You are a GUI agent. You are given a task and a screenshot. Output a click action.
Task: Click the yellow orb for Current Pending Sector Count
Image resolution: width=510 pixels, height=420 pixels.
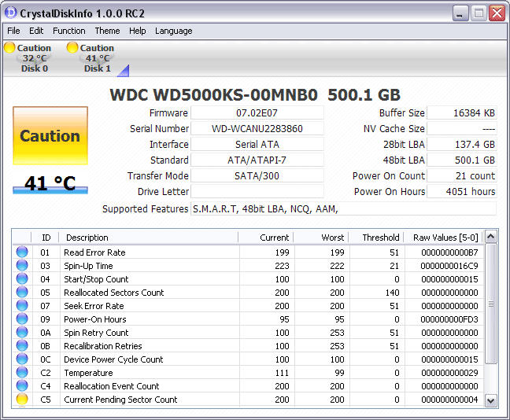[x=22, y=399]
